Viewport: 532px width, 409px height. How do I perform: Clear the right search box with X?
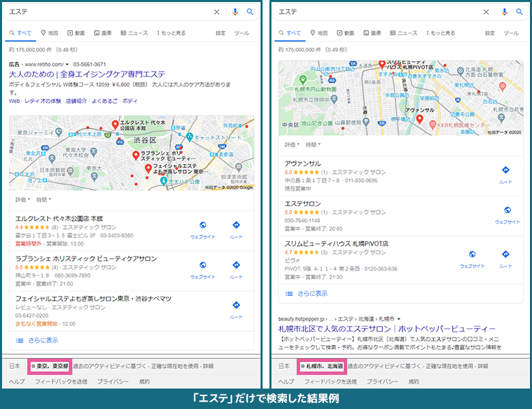pyautogui.click(x=486, y=12)
